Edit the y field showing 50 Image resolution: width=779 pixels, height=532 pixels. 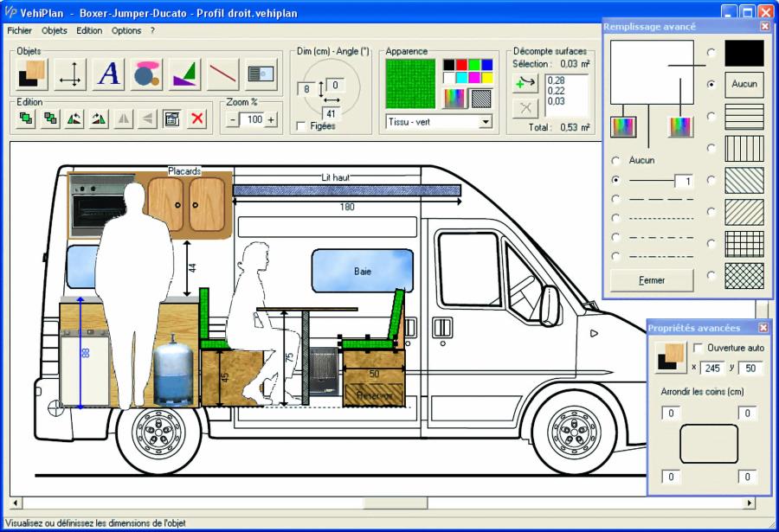(750, 369)
